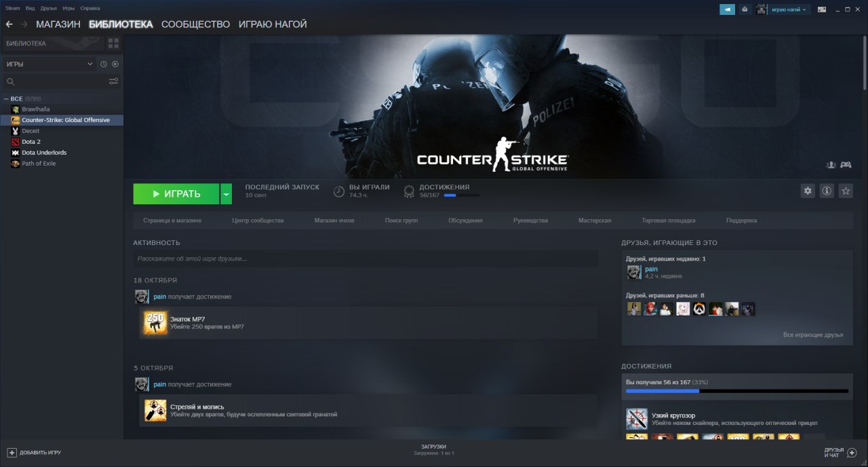
Task: Open Все играющие друзья link
Action: coord(813,335)
